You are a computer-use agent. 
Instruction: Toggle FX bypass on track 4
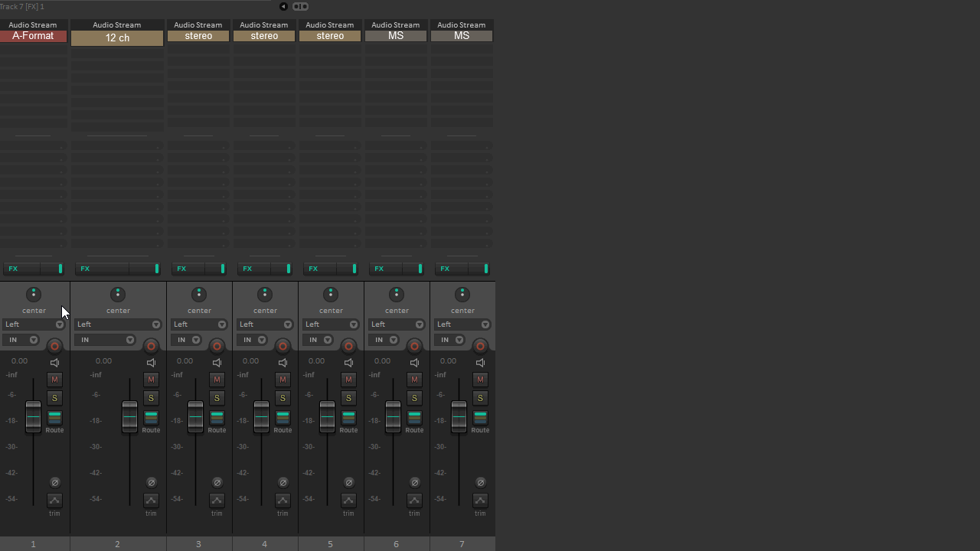[289, 269]
